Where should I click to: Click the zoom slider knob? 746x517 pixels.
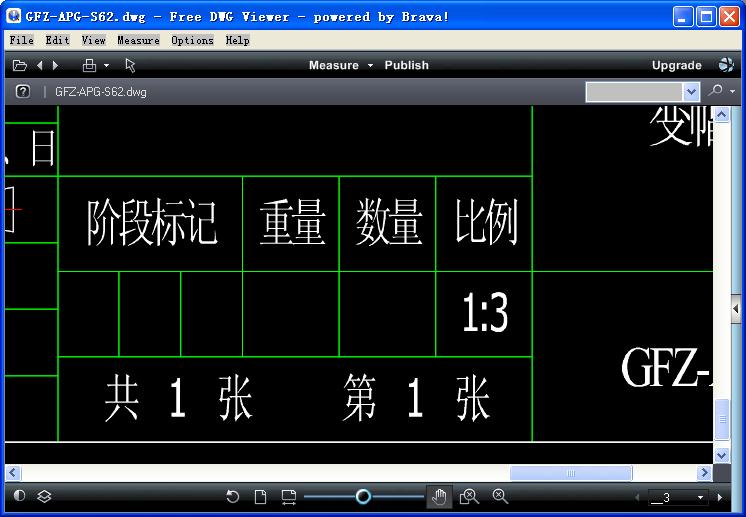(363, 497)
